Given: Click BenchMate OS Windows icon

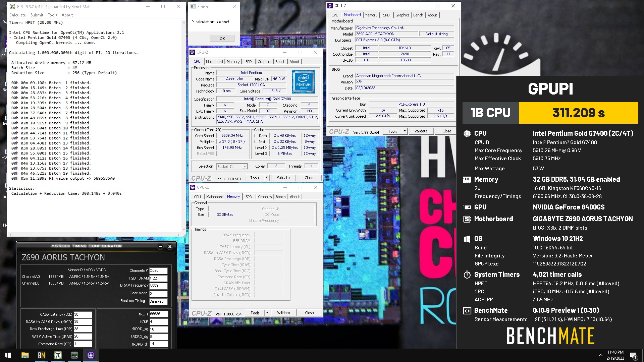Looking at the screenshot, I should pyautogui.click(x=467, y=239).
